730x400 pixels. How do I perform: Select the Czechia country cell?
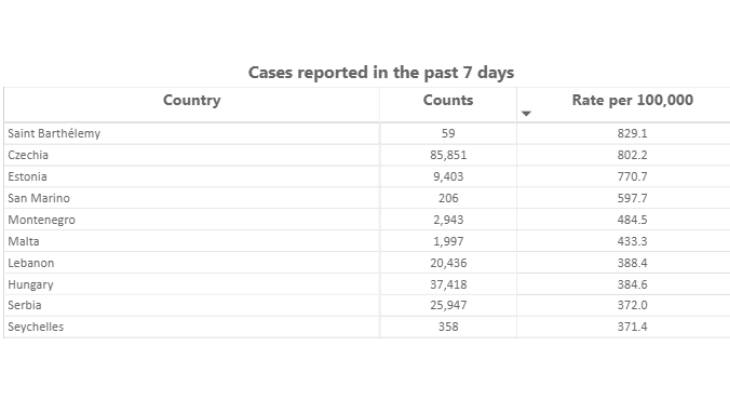pos(28,155)
